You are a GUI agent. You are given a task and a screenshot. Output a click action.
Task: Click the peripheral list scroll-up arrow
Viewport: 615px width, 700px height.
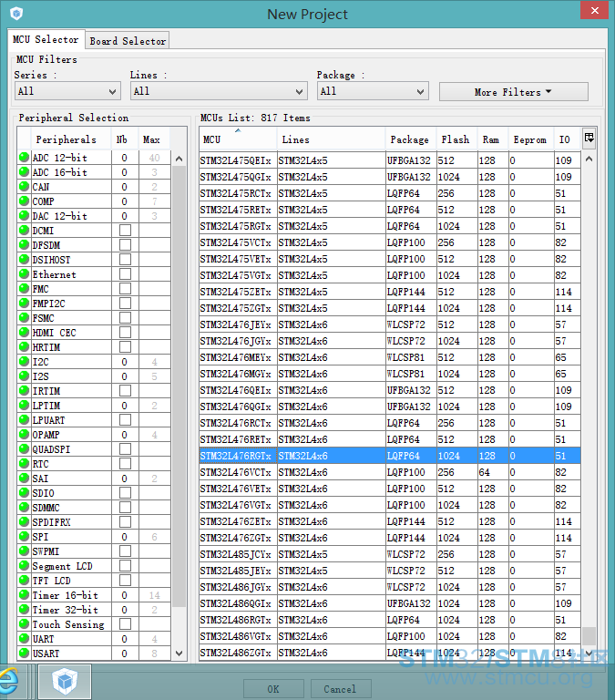[x=179, y=159]
